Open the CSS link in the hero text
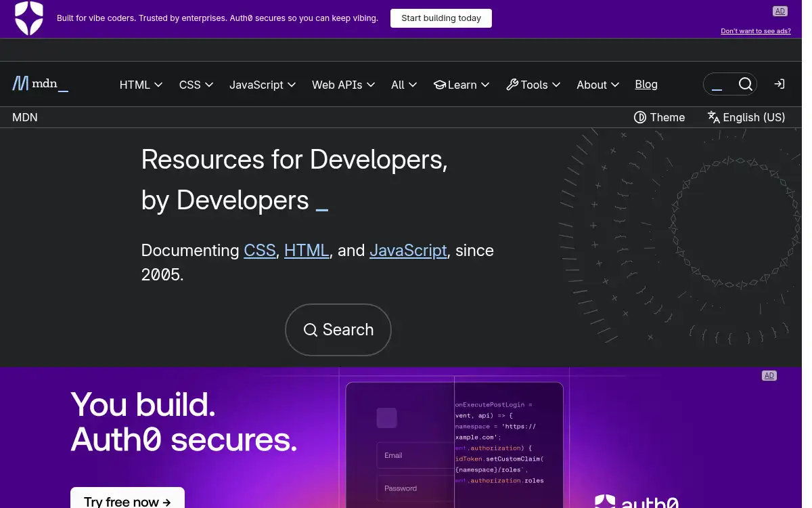The width and height of the screenshot is (812, 508). point(260,250)
